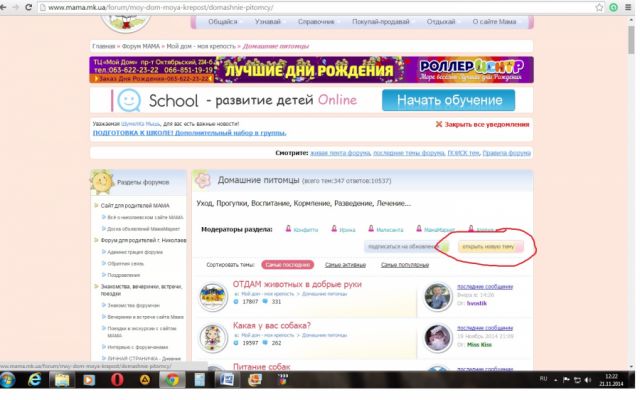Sort topics by 'Самые активные'
This screenshot has width=640, height=400.
pos(345,265)
